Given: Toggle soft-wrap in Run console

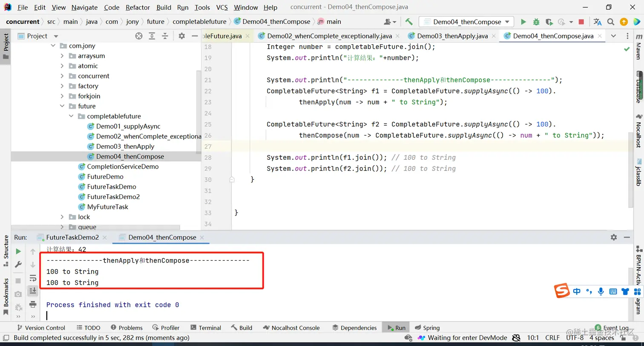Looking at the screenshot, I should 33,278.
